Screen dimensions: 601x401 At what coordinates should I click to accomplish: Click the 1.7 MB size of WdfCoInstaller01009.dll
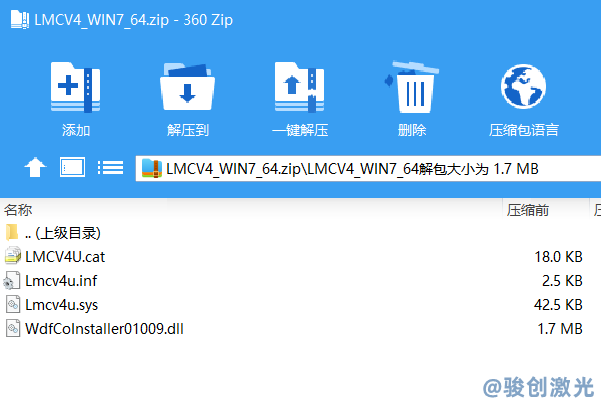click(560, 329)
